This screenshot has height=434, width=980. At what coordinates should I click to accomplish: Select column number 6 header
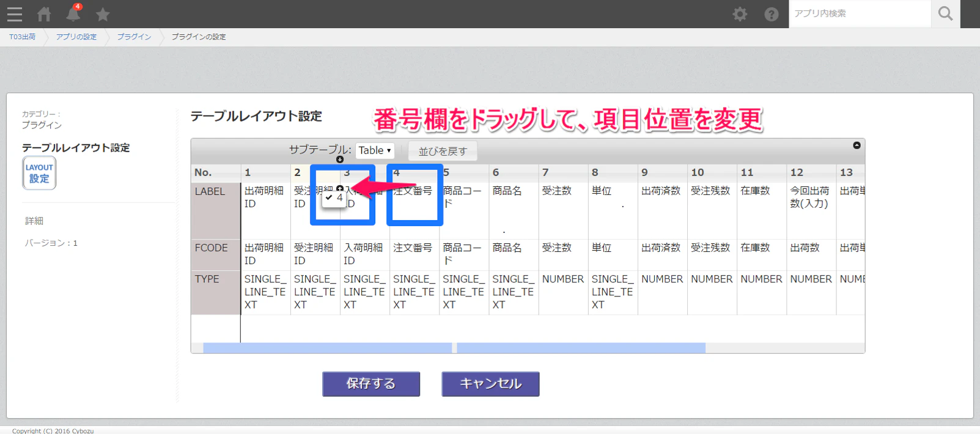coord(514,172)
